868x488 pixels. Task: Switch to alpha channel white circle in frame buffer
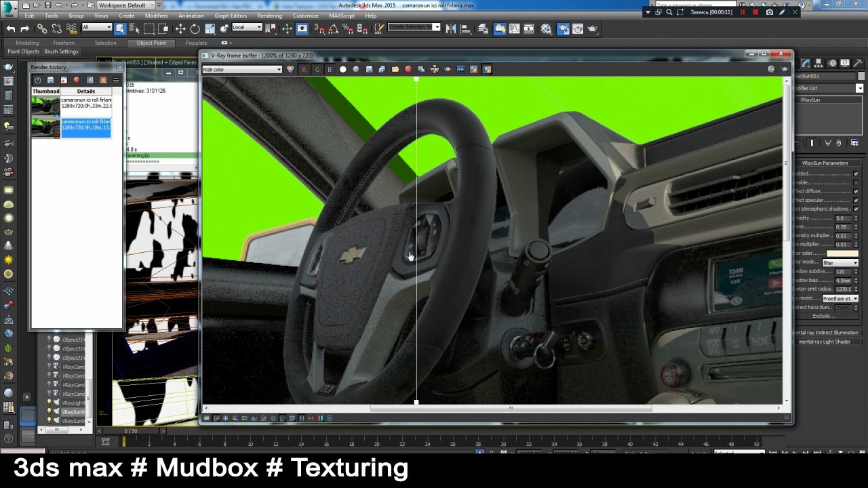click(342, 69)
